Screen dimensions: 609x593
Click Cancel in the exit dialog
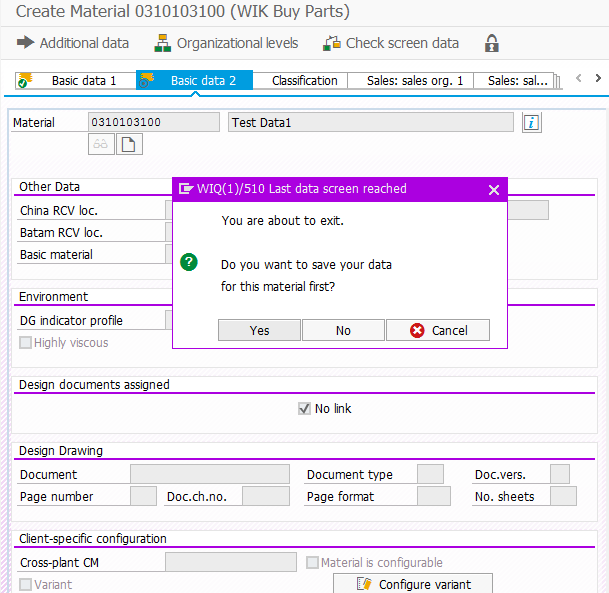(x=438, y=330)
